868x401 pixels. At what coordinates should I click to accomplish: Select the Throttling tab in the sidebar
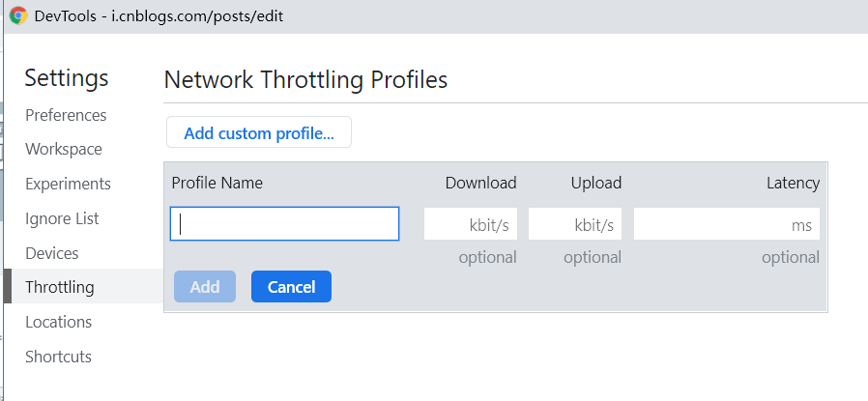click(x=60, y=287)
